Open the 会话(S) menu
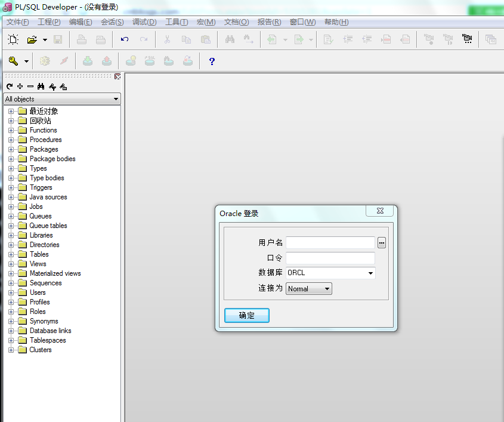504x422 pixels. click(x=112, y=22)
